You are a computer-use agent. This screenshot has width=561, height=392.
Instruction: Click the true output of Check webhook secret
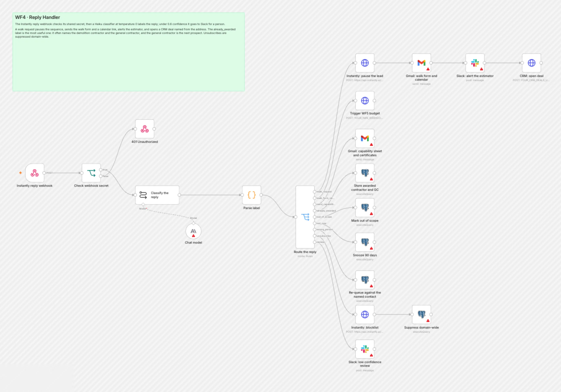point(101,170)
